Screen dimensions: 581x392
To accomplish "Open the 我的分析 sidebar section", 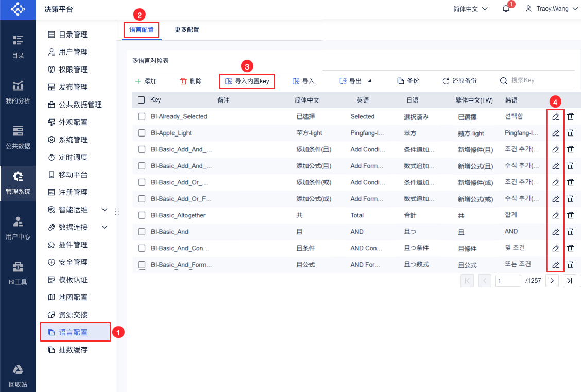I will pos(18,92).
